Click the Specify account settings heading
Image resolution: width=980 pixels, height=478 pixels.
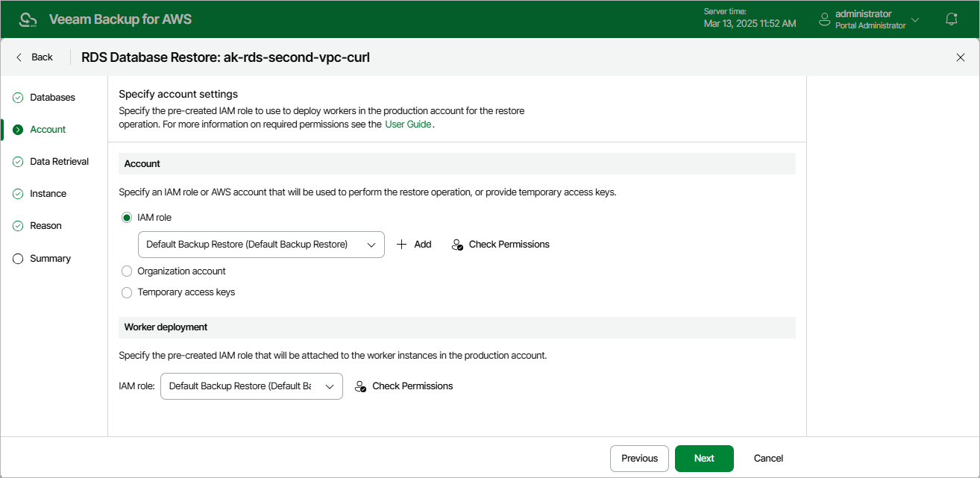(x=178, y=94)
